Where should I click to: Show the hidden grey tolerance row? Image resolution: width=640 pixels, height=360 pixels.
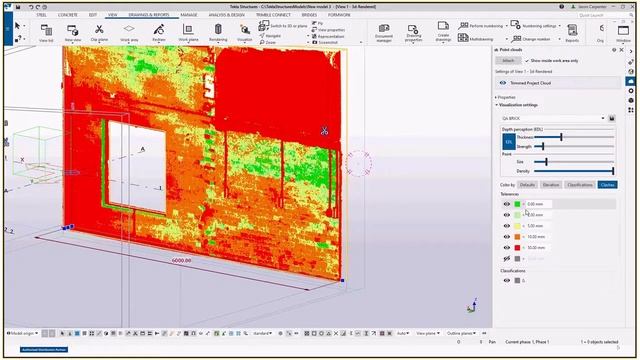(x=507, y=259)
